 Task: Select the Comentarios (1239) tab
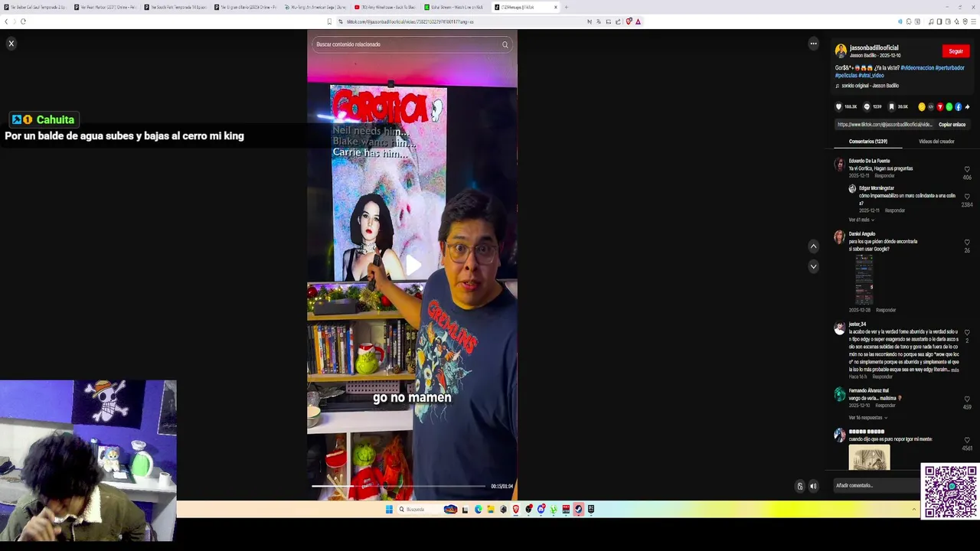pos(867,142)
